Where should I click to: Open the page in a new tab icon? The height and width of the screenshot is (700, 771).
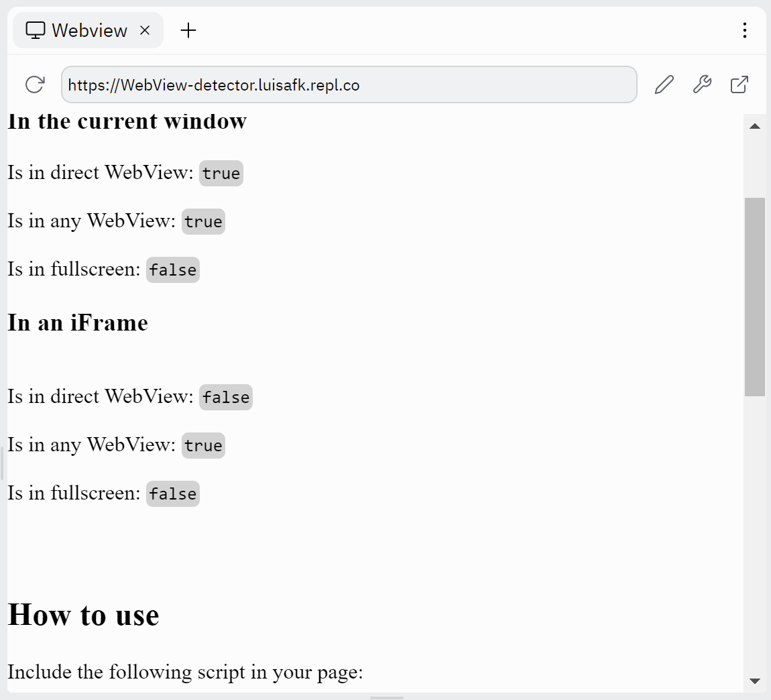[739, 84]
